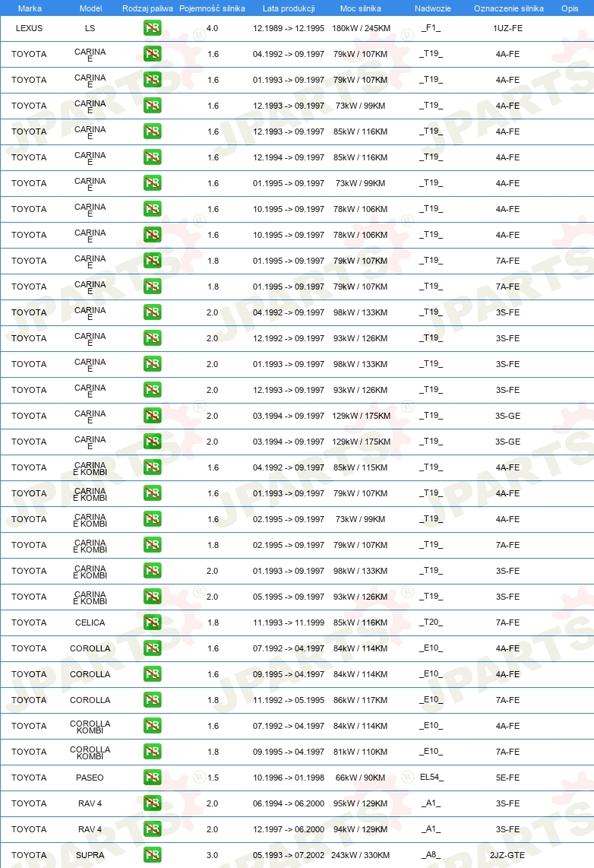The width and height of the screenshot is (594, 868).
Task: Select the 180kW / 245KM power cell
Action: pos(361,28)
